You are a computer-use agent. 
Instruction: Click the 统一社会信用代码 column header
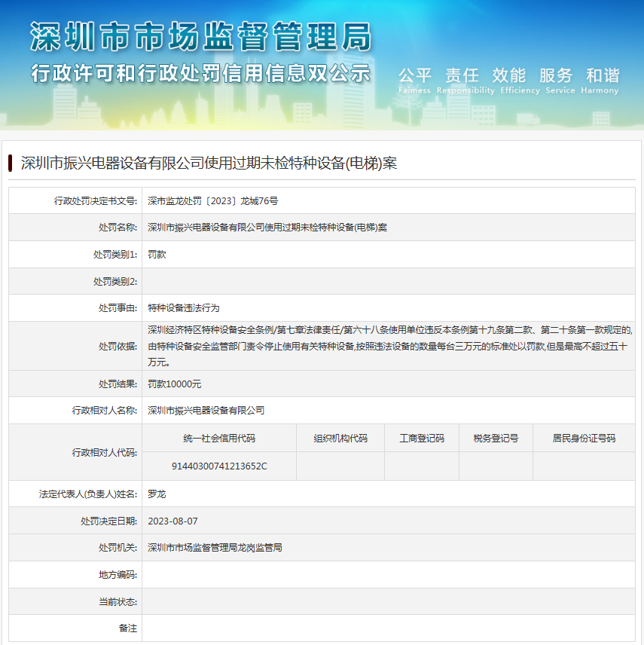(x=219, y=438)
